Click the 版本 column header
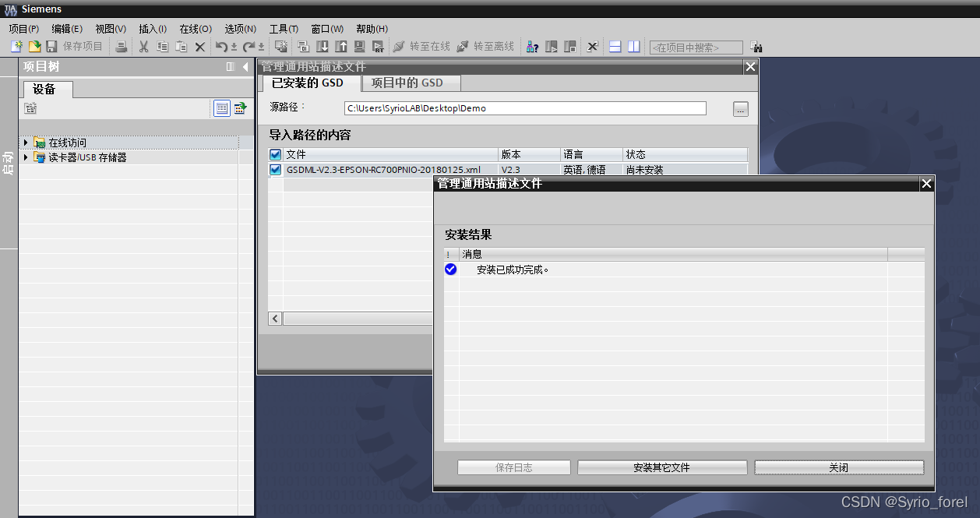Screen dimensions: 980x518 529,154
